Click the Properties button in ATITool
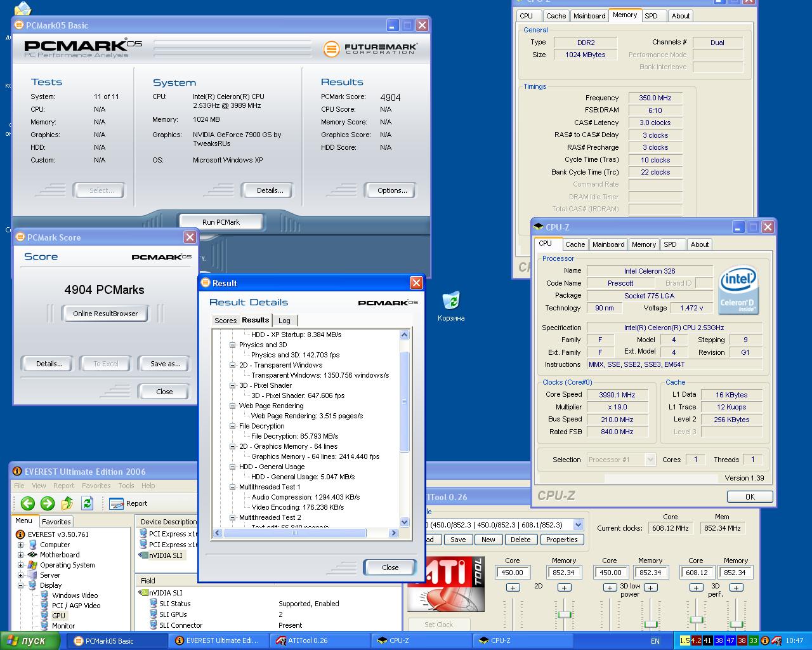The width and height of the screenshot is (812, 650). coord(561,540)
